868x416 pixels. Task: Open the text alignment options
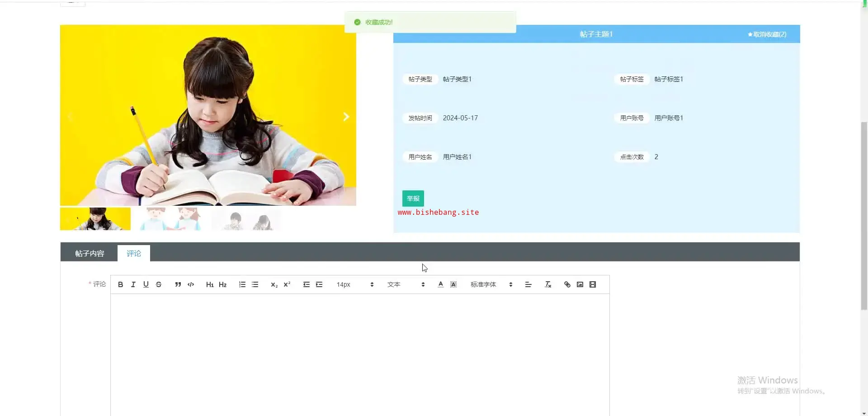(x=528, y=284)
